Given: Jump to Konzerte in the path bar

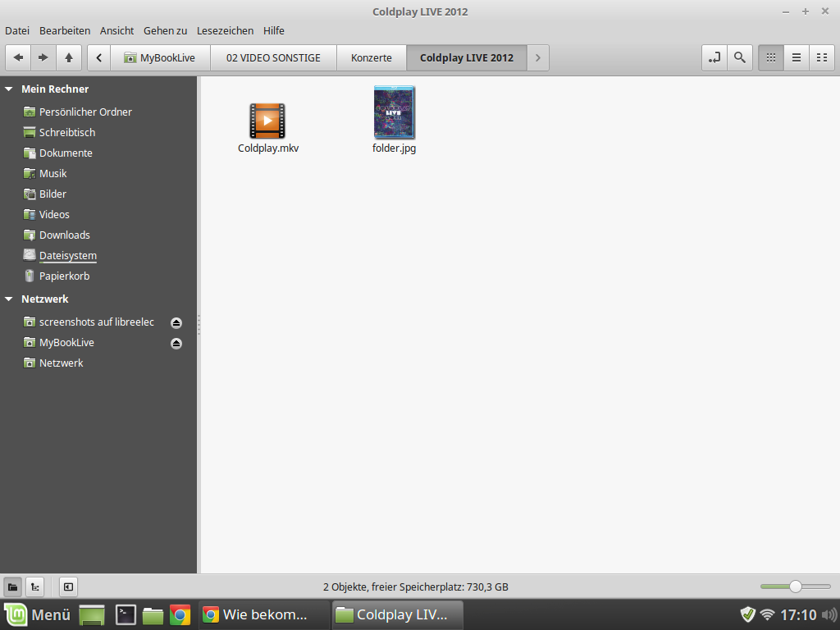Looking at the screenshot, I should click(372, 58).
